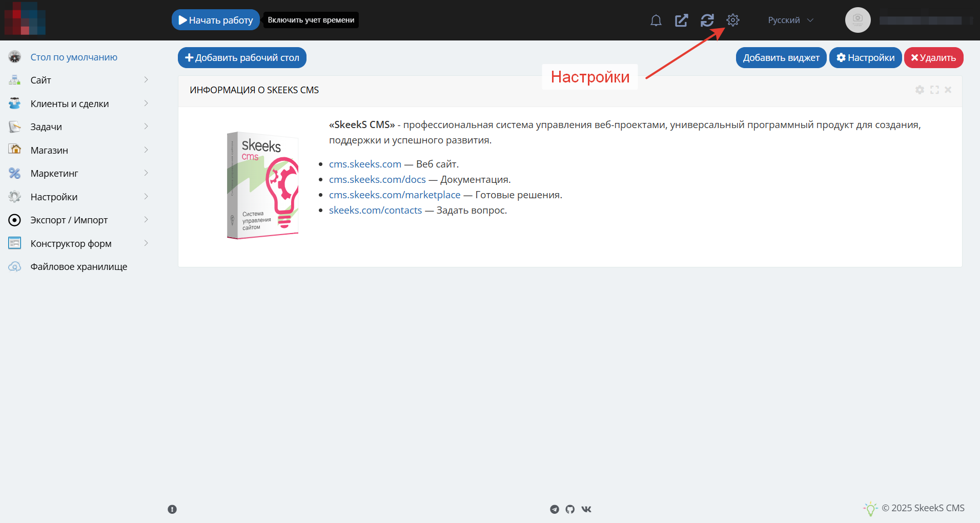Open the 'Конструктор форм' menu item

(x=71, y=243)
